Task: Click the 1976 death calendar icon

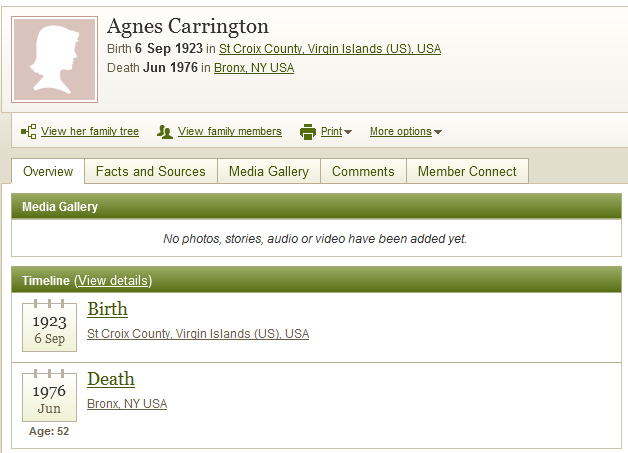Action: pos(49,395)
